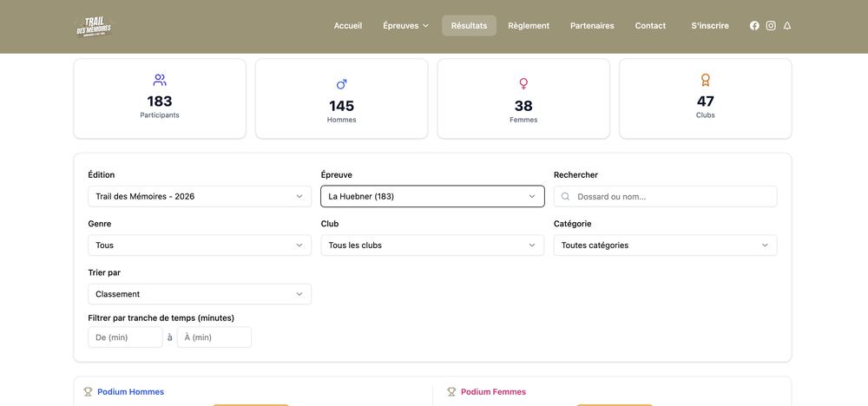The width and height of the screenshot is (868, 406).
Task: Click the 38 Femmes stat card
Action: [x=523, y=98]
